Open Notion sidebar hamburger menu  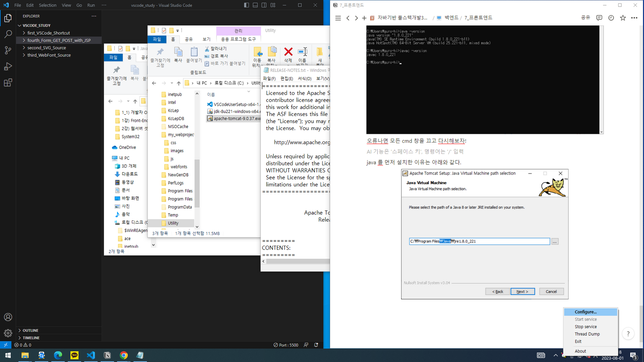click(x=338, y=18)
